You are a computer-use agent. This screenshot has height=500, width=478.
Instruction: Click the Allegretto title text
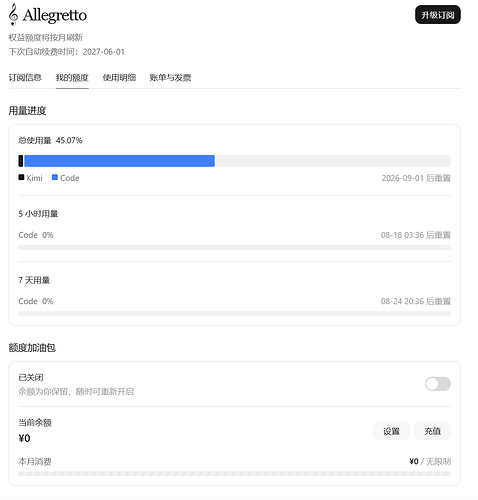55,15
